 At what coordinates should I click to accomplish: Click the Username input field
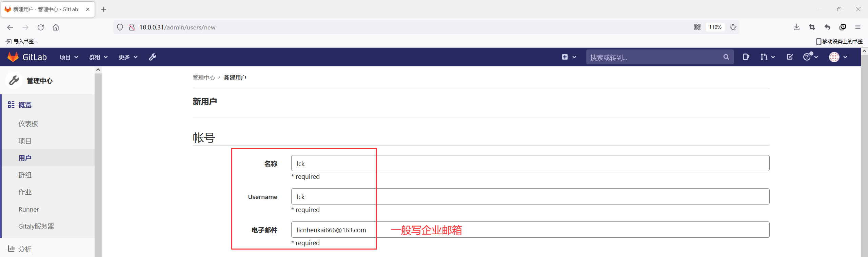[530, 196]
